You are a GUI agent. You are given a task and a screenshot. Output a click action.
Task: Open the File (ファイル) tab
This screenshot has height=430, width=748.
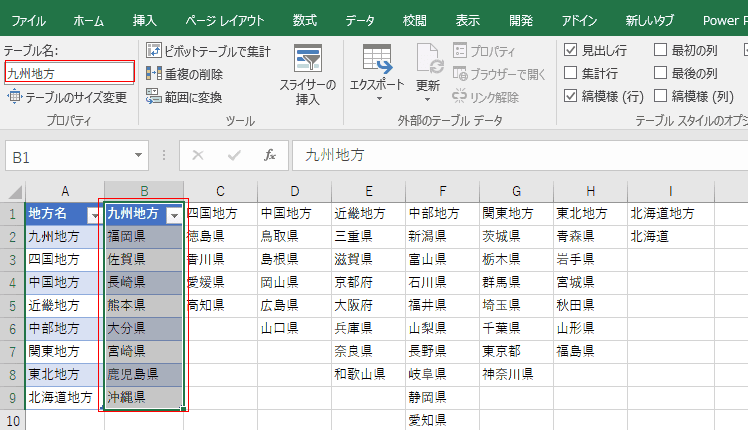28,21
